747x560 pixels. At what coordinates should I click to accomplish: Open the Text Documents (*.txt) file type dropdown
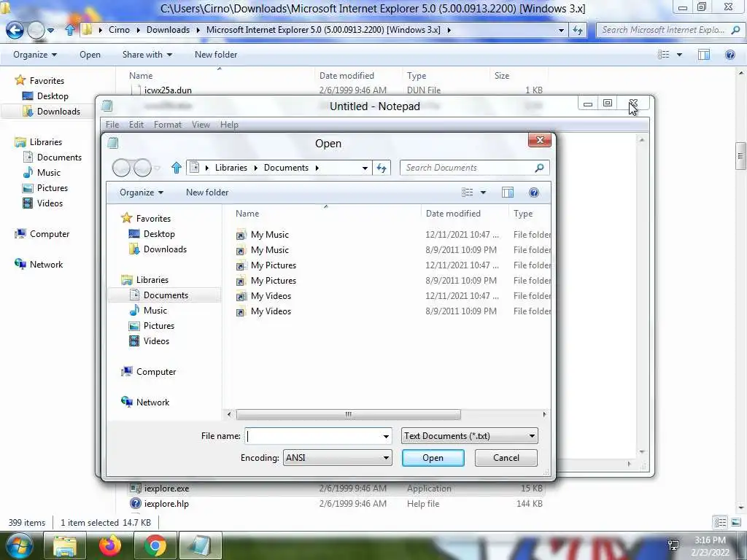(x=470, y=436)
